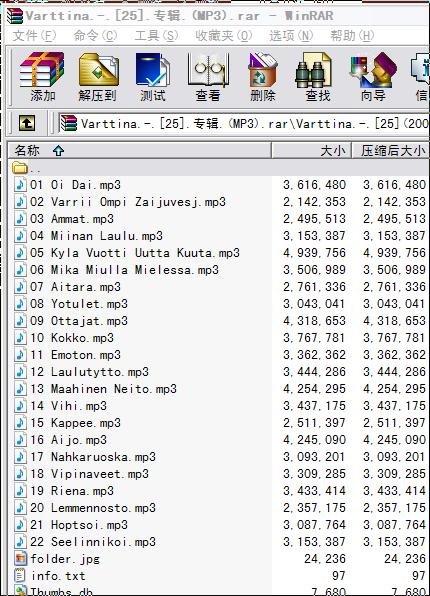Click the archive icon in the address bar
The image size is (430, 596).
tap(69, 123)
